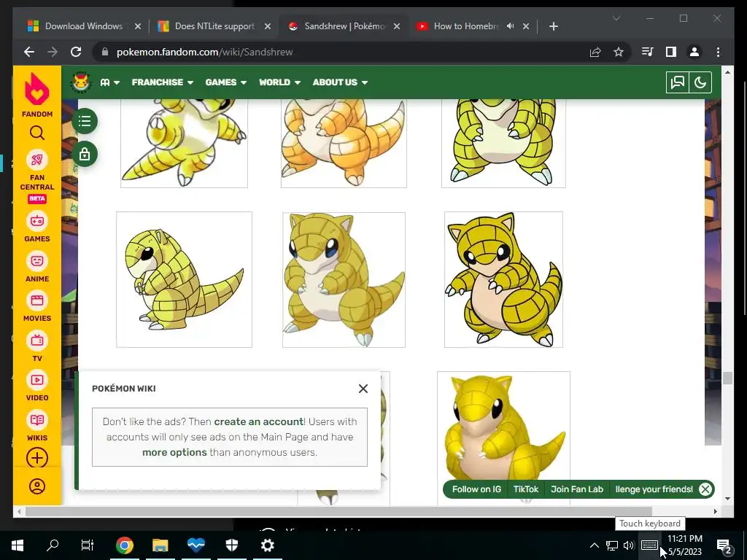
Task: Click the horizontal page scrollbar
Action: pyautogui.click(x=338, y=511)
